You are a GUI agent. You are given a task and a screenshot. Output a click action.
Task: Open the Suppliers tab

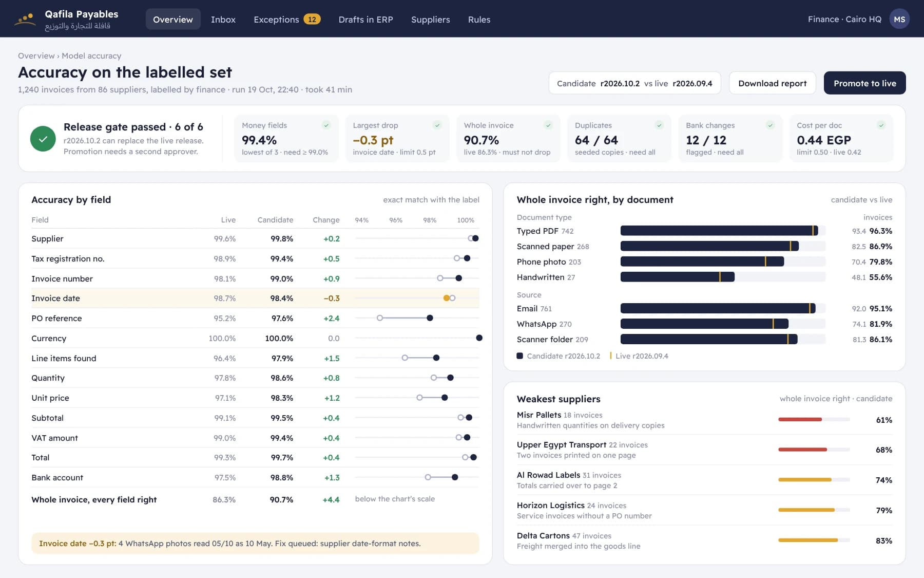430,20
